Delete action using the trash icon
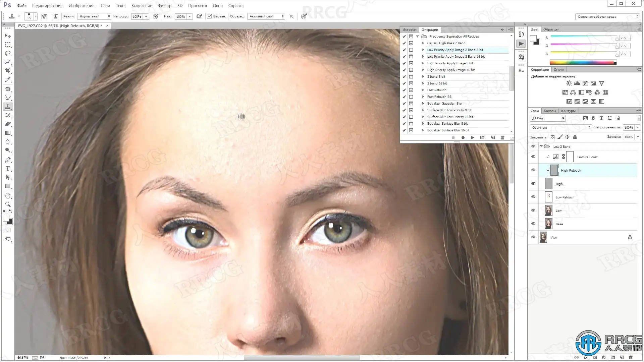Image resolution: width=644 pixels, height=362 pixels. (502, 137)
